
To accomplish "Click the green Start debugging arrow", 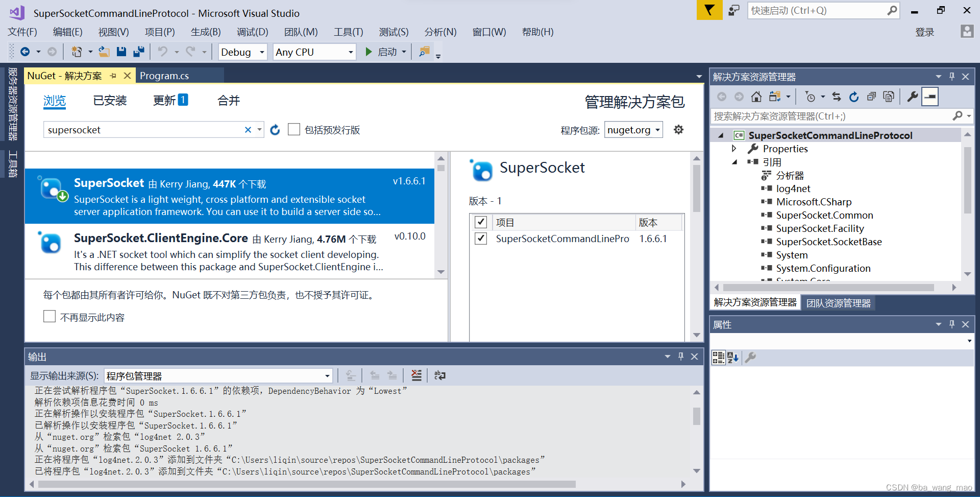I will pos(369,52).
